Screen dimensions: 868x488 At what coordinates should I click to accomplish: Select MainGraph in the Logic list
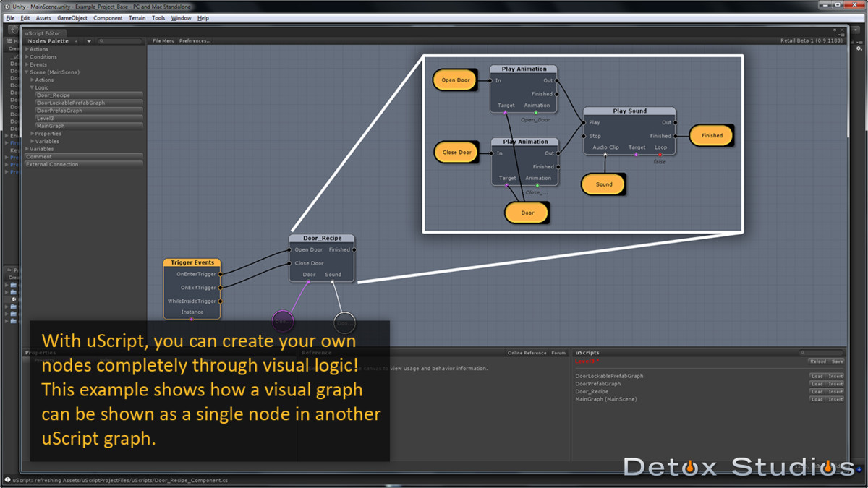pos(50,126)
